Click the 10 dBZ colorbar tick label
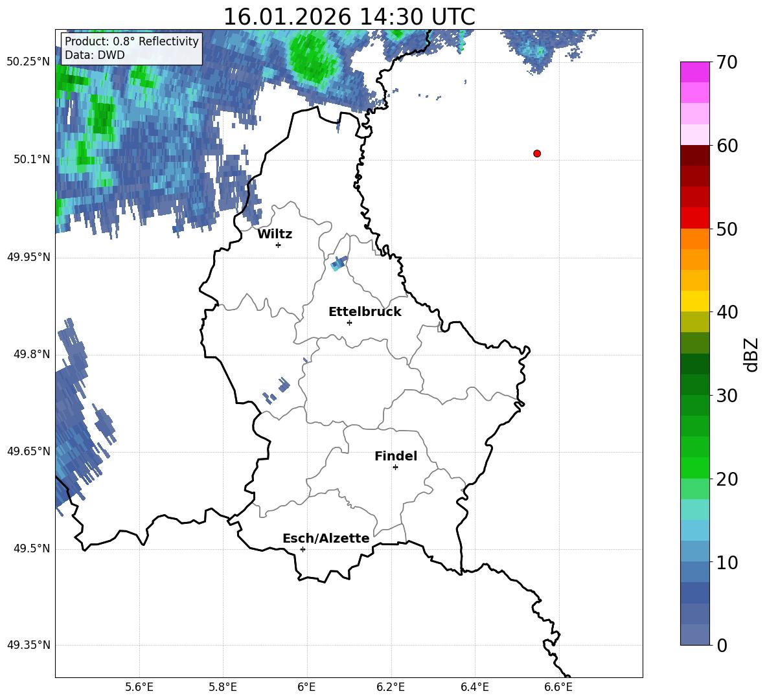The height and width of the screenshot is (700, 767). coord(727,563)
